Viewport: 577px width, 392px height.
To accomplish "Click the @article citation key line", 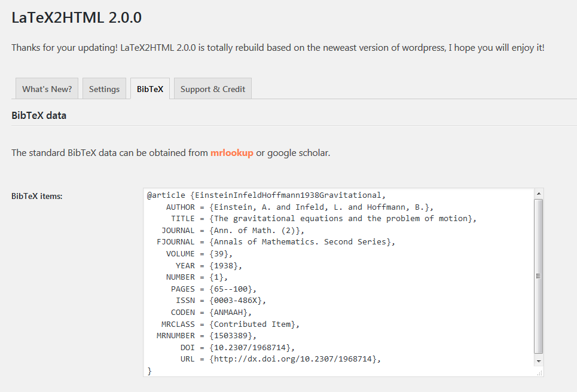I will (266, 195).
